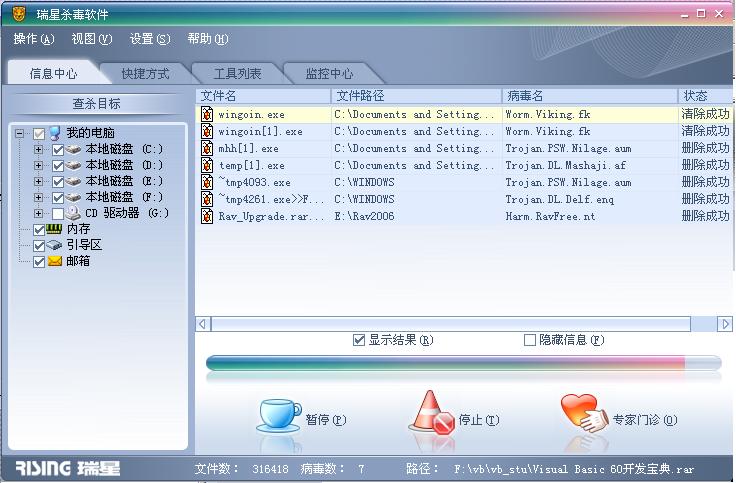736x483 pixels.
Task: Sort by the 状态 column header
Action: [x=705, y=96]
